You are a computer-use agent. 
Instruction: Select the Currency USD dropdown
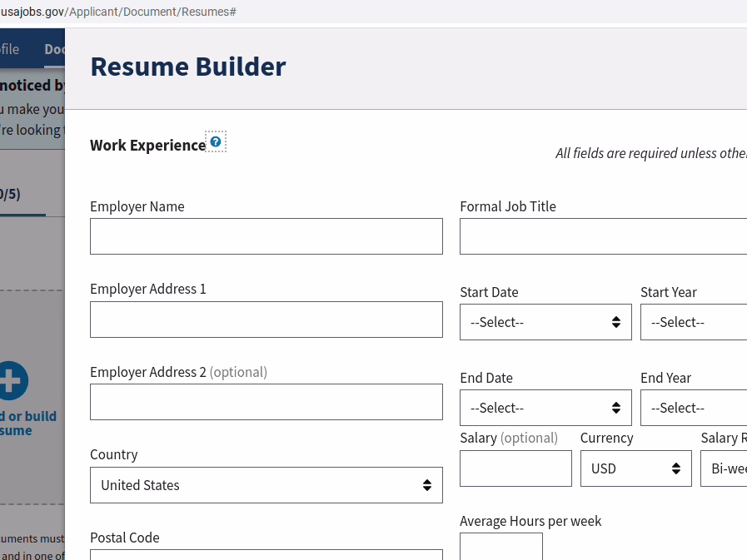pyautogui.click(x=635, y=468)
